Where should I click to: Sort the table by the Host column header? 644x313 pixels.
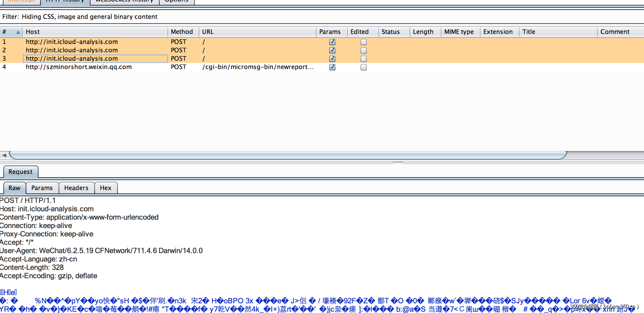pyautogui.click(x=95, y=32)
